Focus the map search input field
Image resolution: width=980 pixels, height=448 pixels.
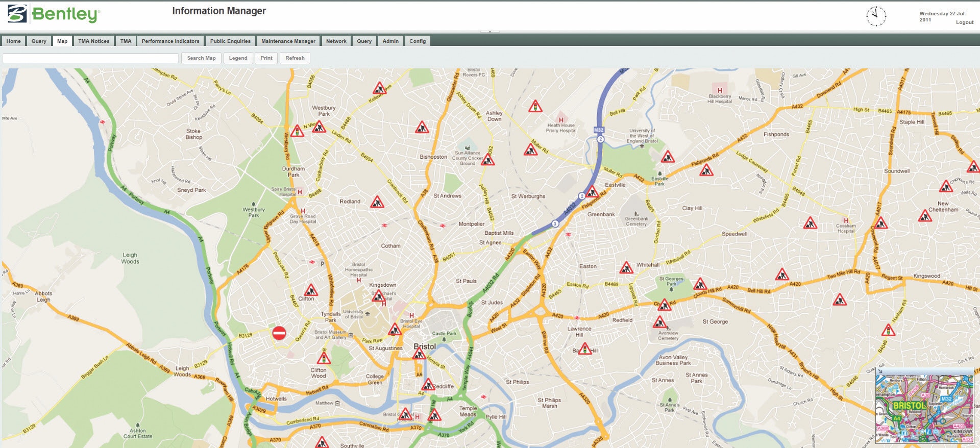pyautogui.click(x=91, y=58)
